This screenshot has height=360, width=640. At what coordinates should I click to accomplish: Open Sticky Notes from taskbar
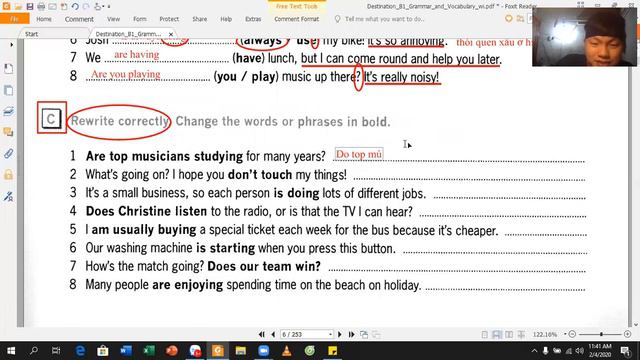[333, 351]
